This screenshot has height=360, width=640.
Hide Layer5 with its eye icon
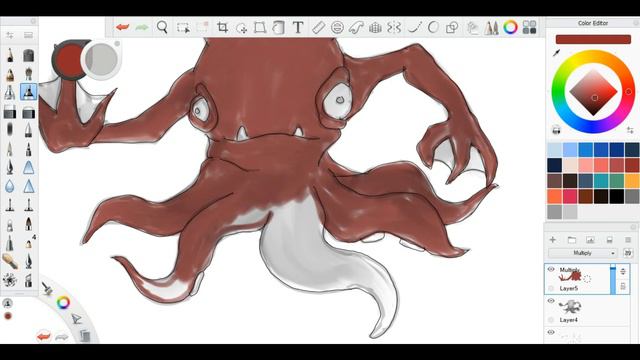(x=551, y=269)
